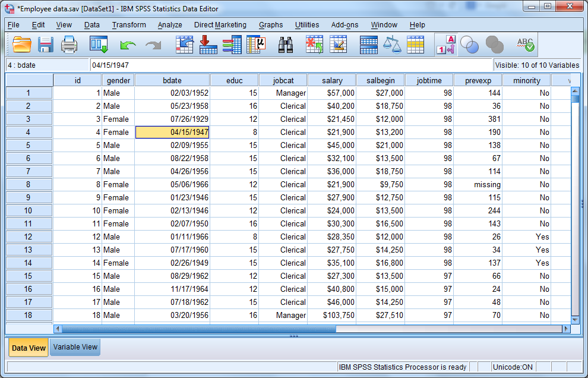This screenshot has height=378, width=588.
Task: Open the Direct Marketing menu
Action: (220, 25)
